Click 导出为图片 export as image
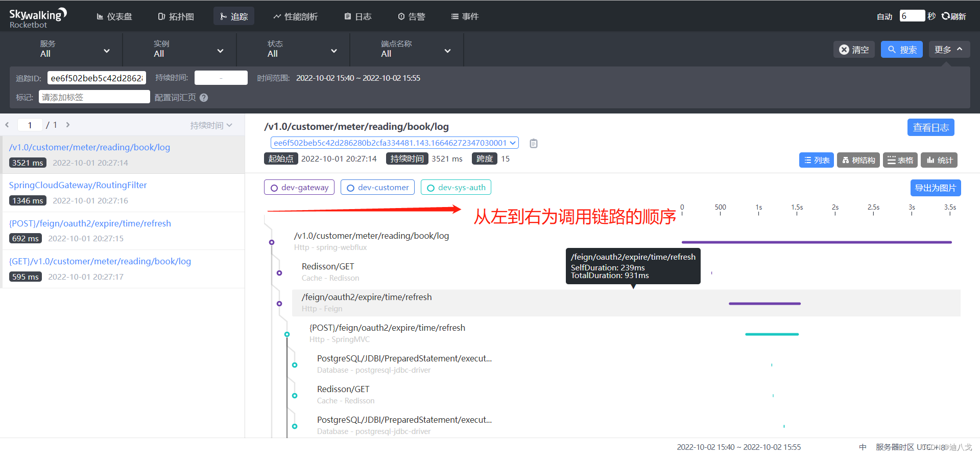Image resolution: width=980 pixels, height=456 pixels. tap(936, 188)
